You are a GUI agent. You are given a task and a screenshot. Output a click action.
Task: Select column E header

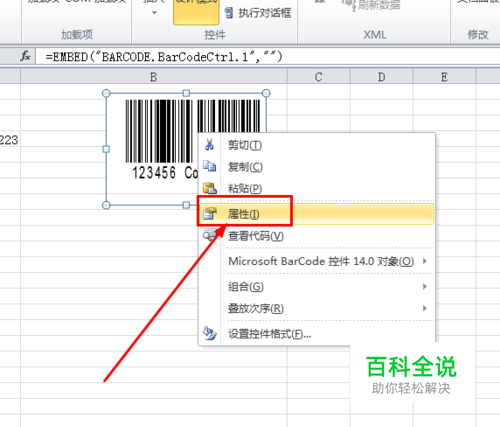pyautogui.click(x=444, y=77)
